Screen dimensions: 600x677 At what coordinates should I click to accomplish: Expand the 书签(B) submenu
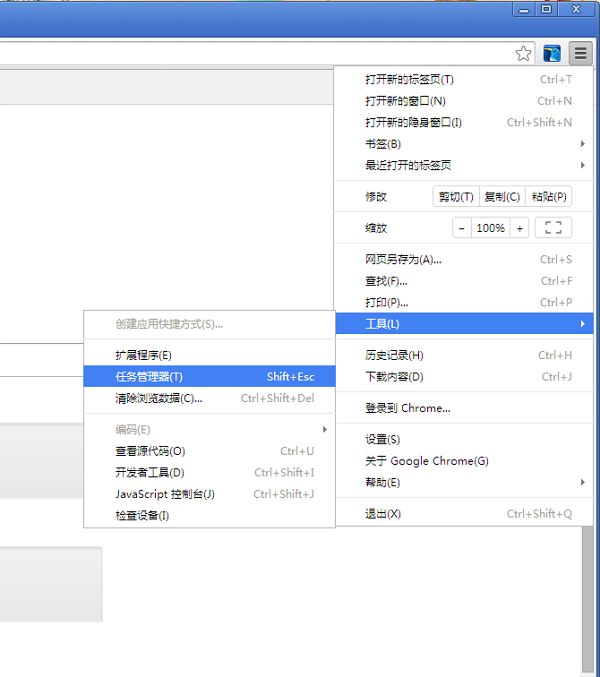point(464,144)
